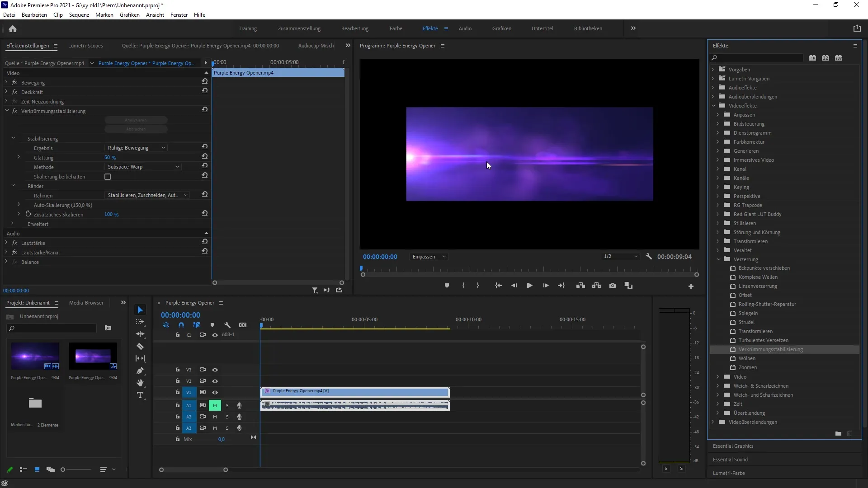This screenshot has width=868, height=488.
Task: Open the Rahmen dropdown
Action: point(147,195)
